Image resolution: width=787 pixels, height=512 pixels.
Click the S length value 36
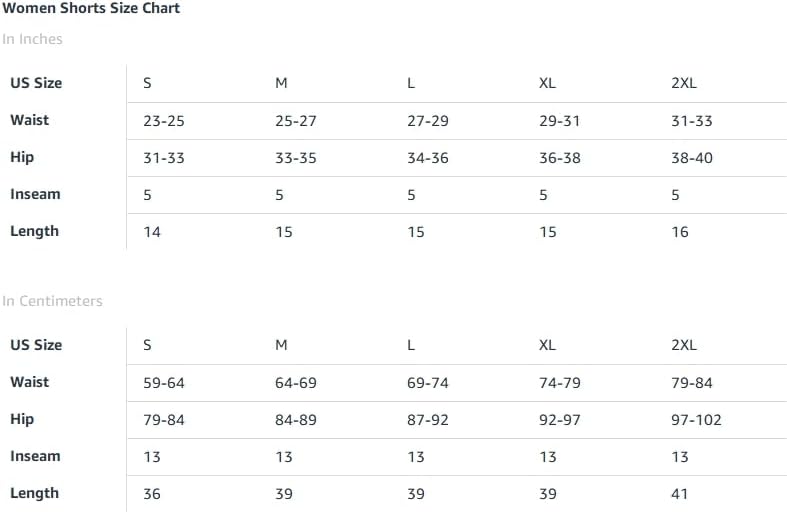click(152, 494)
